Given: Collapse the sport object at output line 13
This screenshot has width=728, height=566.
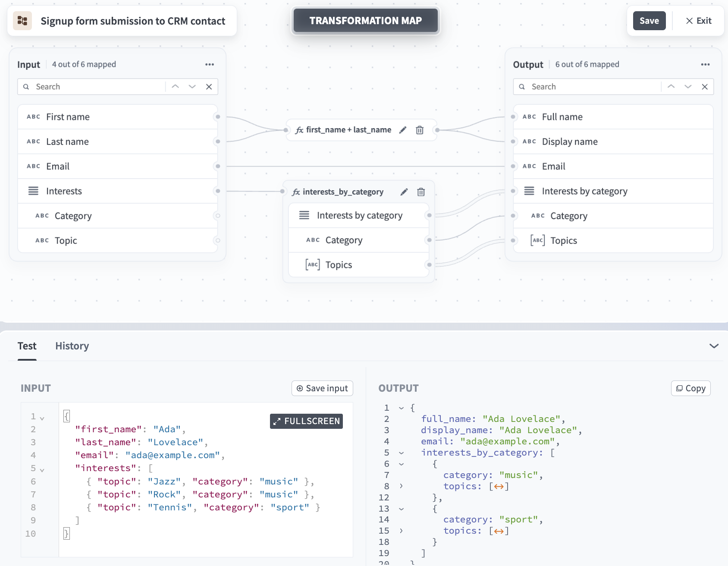Looking at the screenshot, I should pyautogui.click(x=402, y=509).
